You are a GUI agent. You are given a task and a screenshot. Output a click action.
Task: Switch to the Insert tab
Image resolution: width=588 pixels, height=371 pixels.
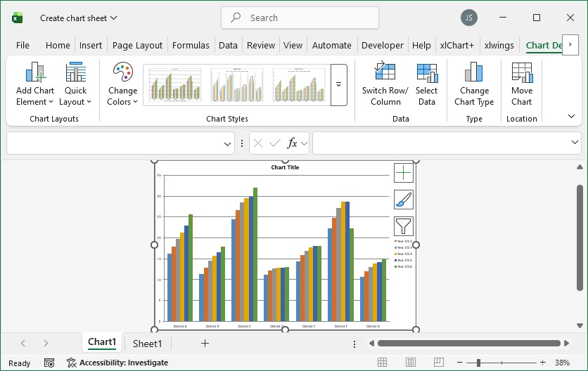(x=90, y=46)
